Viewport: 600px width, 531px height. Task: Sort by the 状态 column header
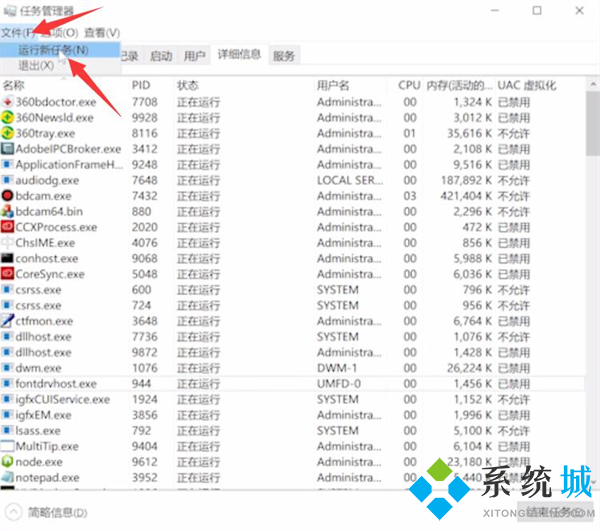click(x=244, y=85)
